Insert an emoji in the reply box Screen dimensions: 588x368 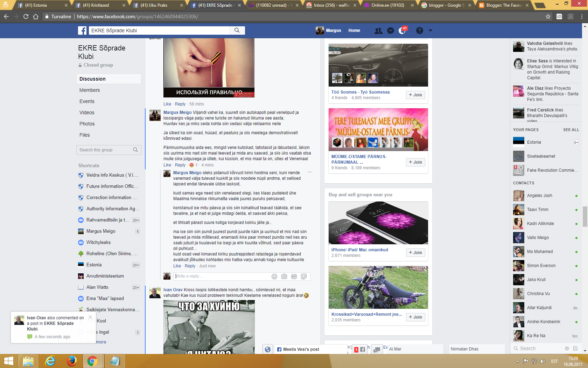pos(274,277)
